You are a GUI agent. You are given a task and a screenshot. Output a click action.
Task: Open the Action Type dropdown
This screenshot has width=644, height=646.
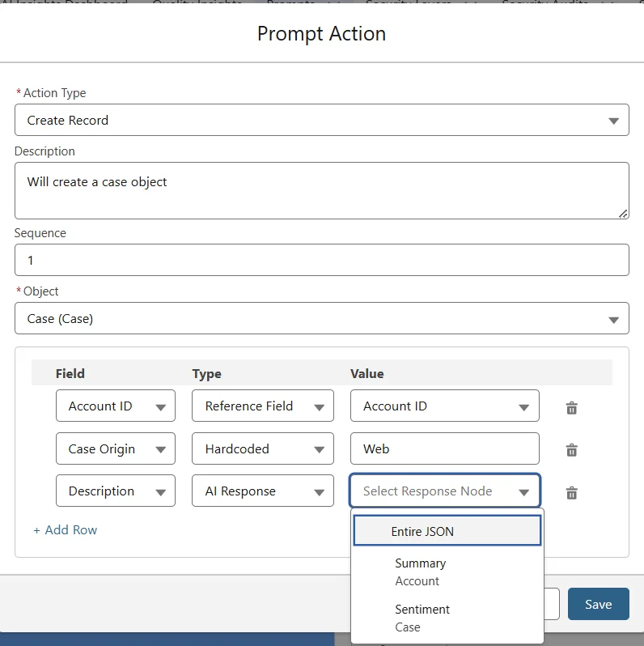(x=321, y=120)
